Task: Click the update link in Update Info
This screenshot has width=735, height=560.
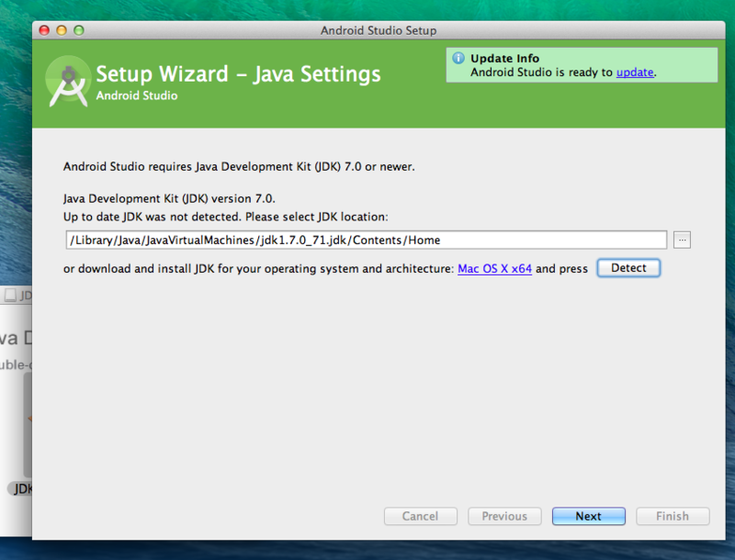Action: 635,73
